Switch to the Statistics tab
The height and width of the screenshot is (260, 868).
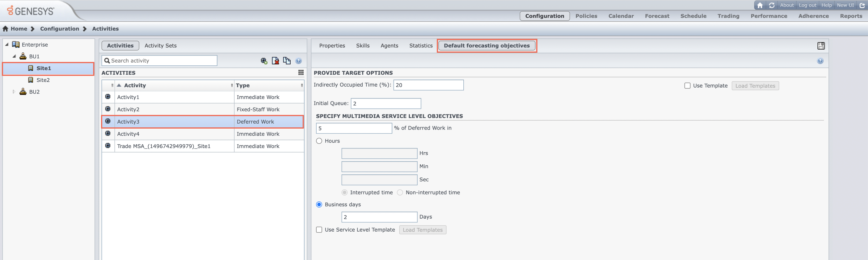(420, 46)
